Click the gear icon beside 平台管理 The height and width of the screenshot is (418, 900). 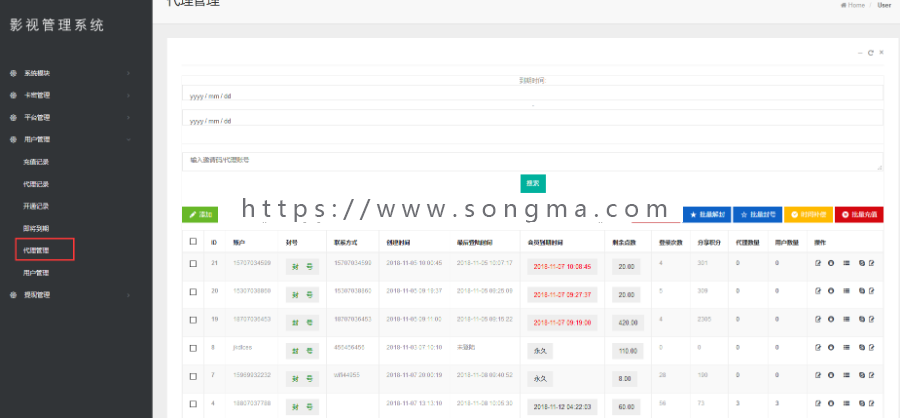[x=13, y=117]
